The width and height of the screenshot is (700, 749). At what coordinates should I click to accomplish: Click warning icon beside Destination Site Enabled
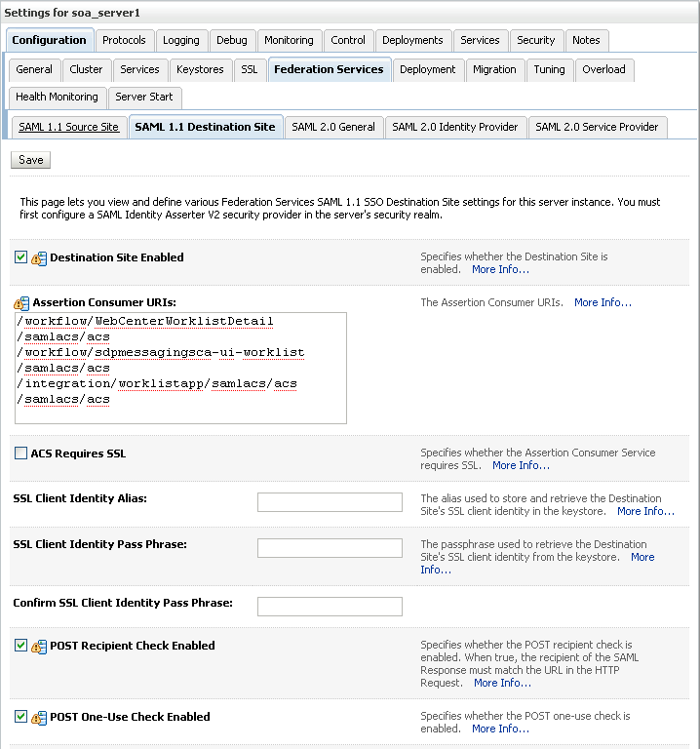click(39, 258)
